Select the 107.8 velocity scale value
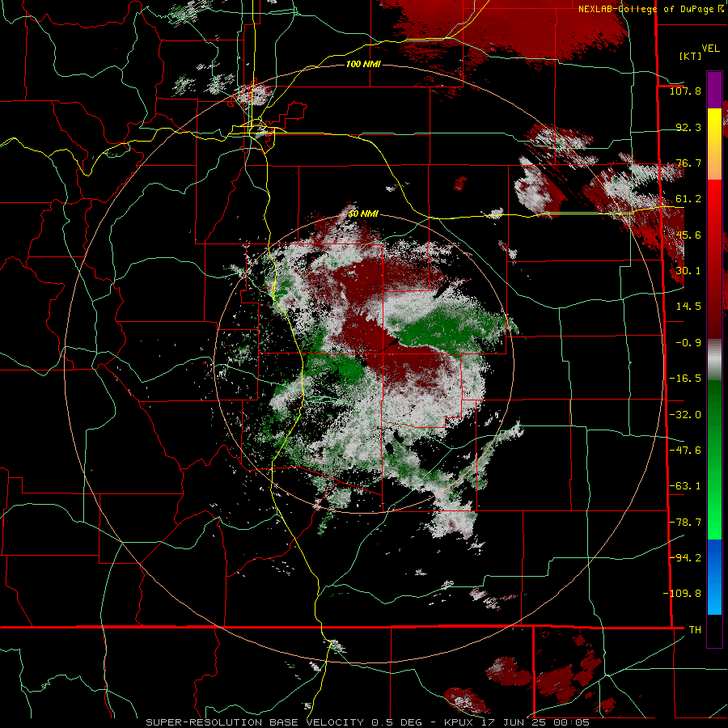The image size is (728, 728). click(685, 91)
